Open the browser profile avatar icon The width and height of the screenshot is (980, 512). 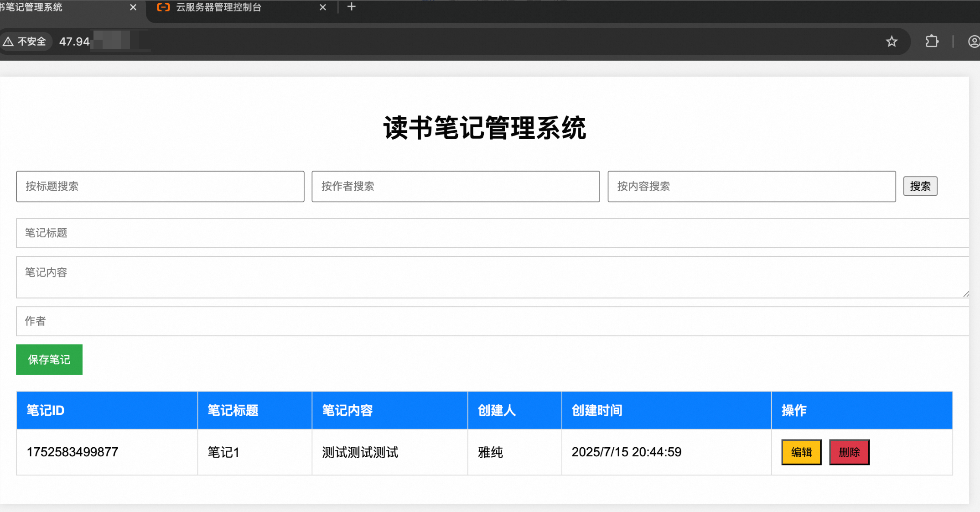[x=973, y=42]
